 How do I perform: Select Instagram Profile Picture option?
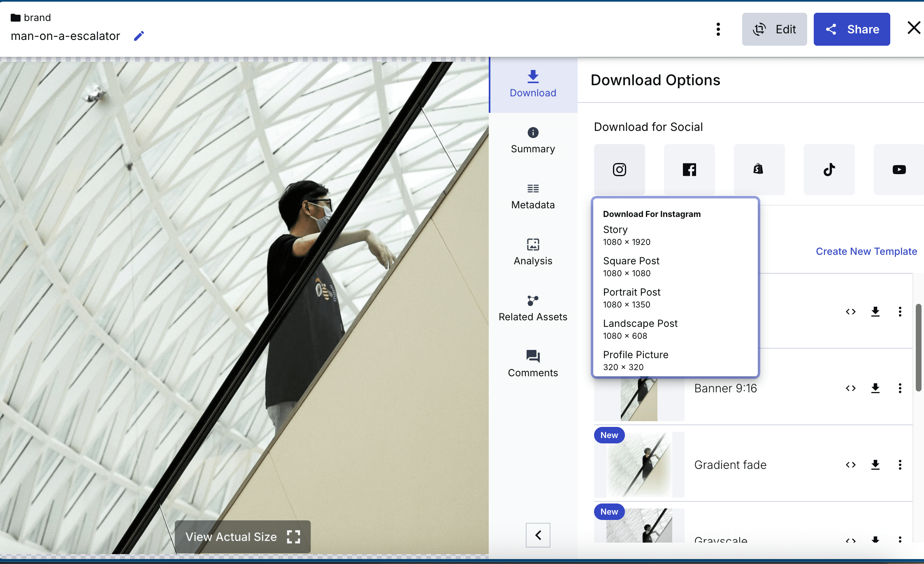[x=675, y=361]
